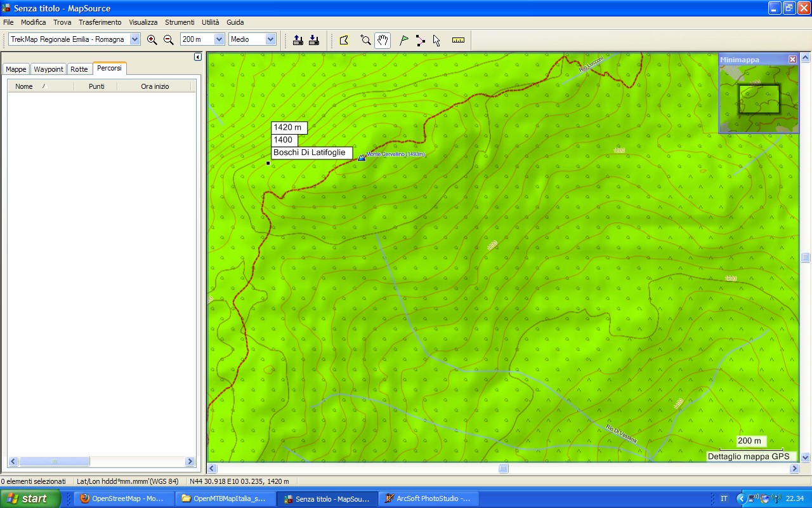This screenshot has width=812, height=508.
Task: Click the map horizontal scrollbar thumb
Action: pos(504,469)
